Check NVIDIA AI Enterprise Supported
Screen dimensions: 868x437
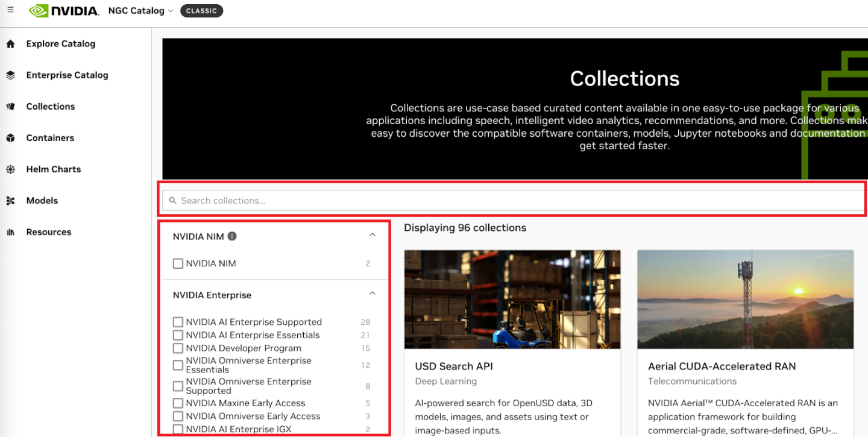pos(178,322)
